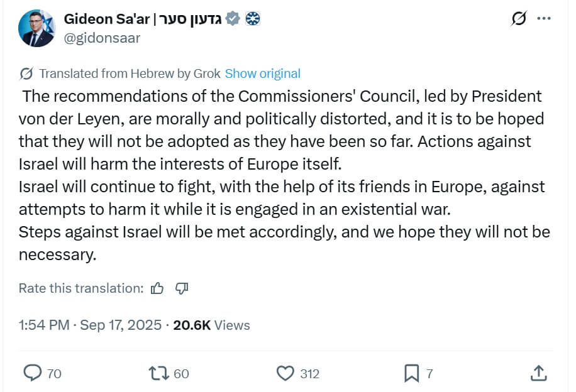Click the blue verified checkmark badge
The width and height of the screenshot is (576, 392).
(x=233, y=19)
